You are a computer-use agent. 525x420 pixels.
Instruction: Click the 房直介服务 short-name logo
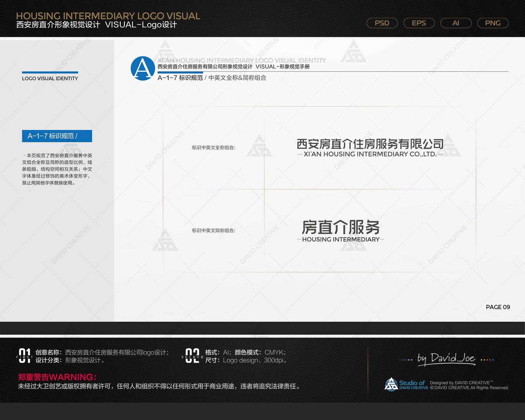[x=341, y=227]
